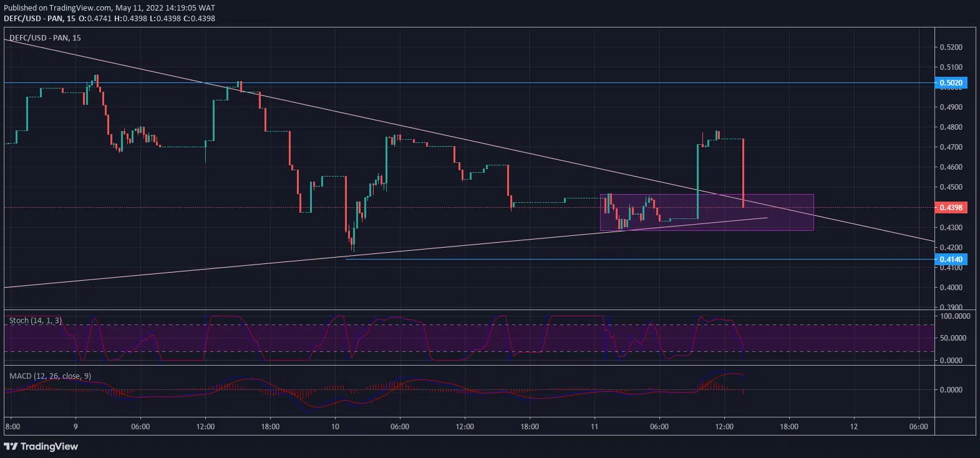Click the TradingView logo icon
The height and width of the screenshot is (458, 980).
(x=11, y=446)
